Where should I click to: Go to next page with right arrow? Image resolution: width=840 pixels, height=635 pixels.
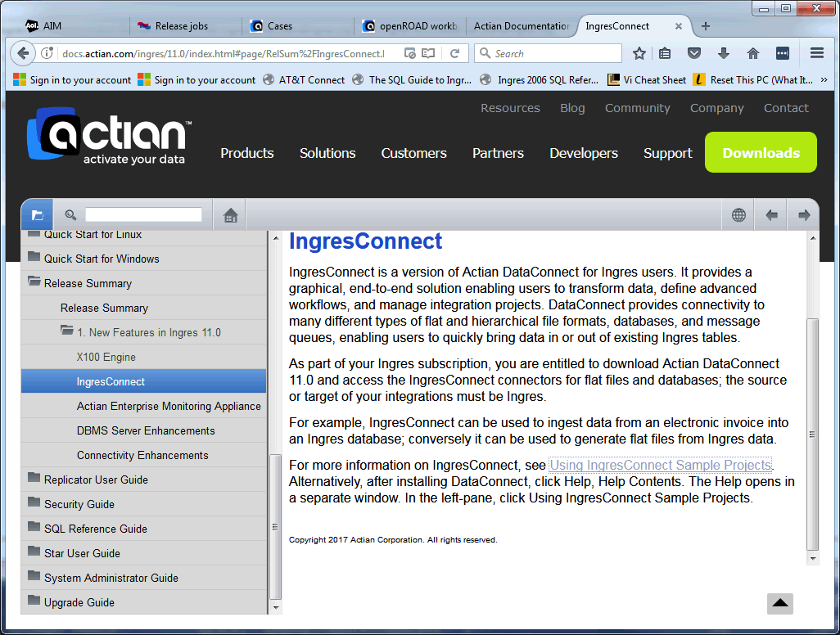click(803, 215)
